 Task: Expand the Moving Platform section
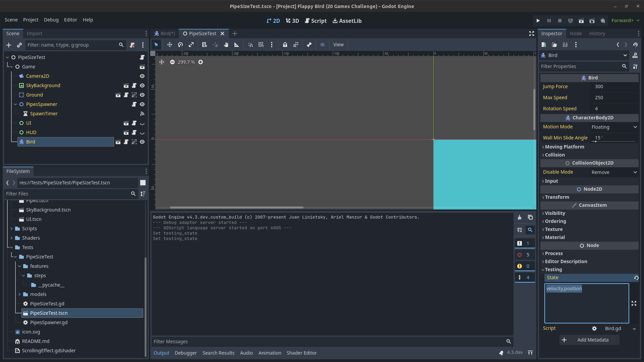(589, 147)
